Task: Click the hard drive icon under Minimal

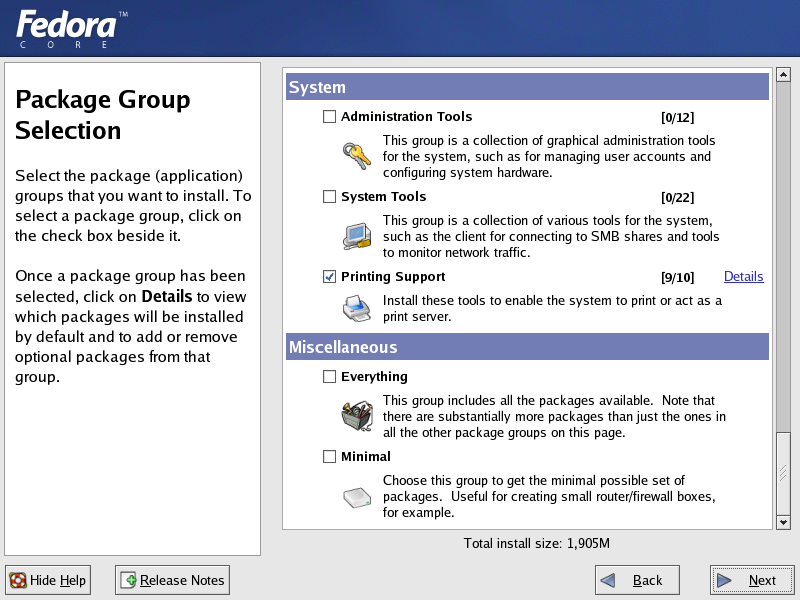Action: click(357, 497)
